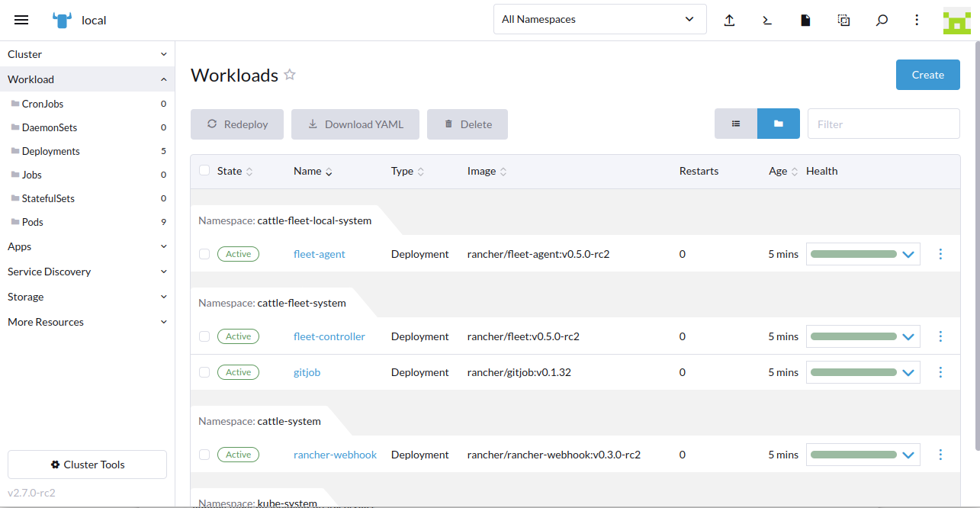The height and width of the screenshot is (508, 980).
Task: Open the row actions menu for fleet-agent
Action: click(x=940, y=254)
